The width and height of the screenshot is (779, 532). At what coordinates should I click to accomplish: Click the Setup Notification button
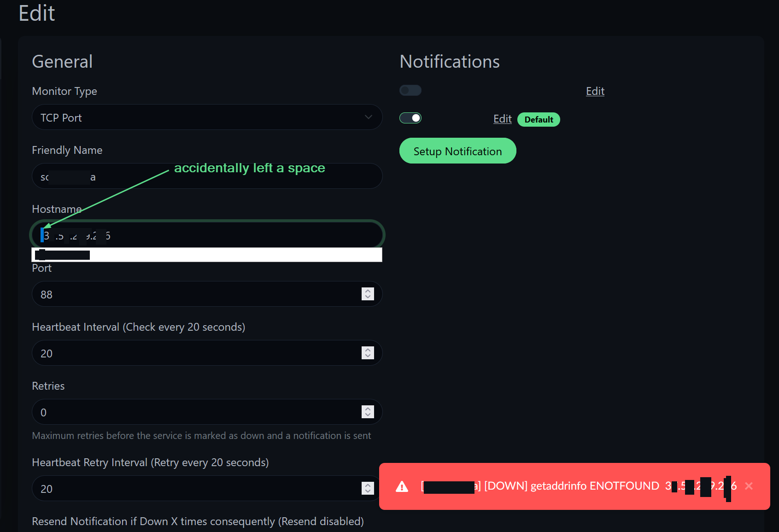[x=457, y=151]
